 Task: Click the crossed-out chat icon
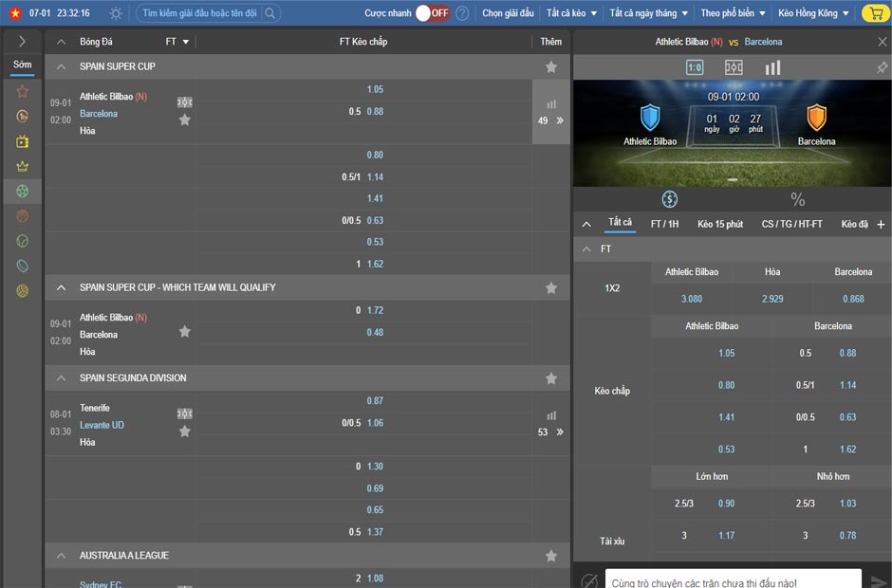tap(589, 580)
